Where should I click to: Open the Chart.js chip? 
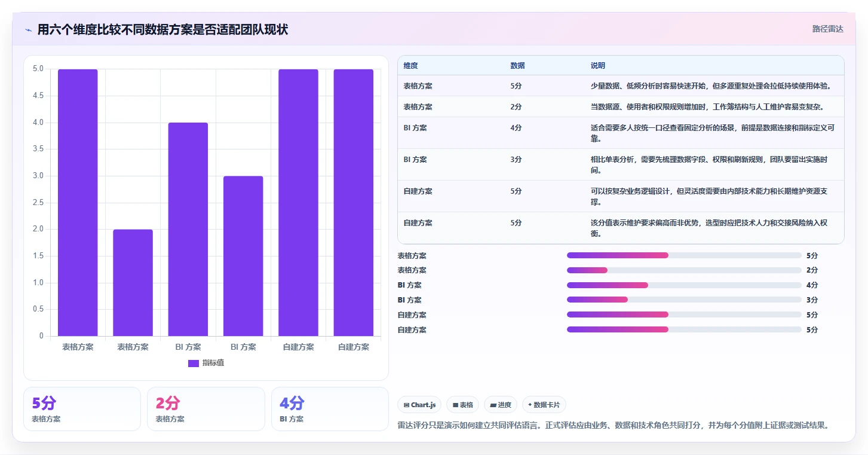(x=420, y=405)
